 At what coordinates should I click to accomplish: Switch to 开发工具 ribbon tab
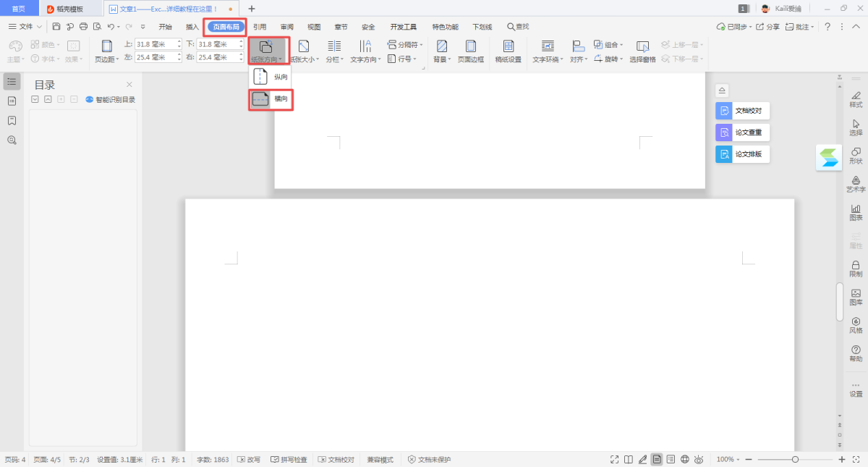point(404,27)
